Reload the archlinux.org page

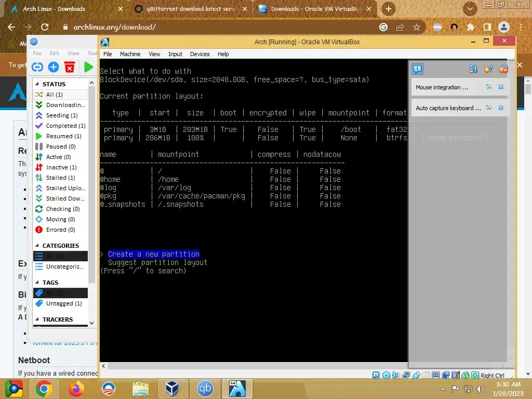coord(45,27)
